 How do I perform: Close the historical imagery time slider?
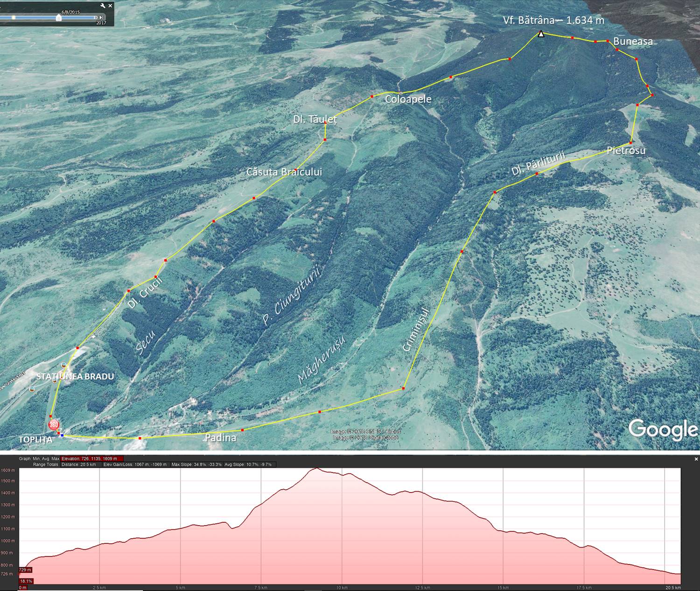(110, 6)
